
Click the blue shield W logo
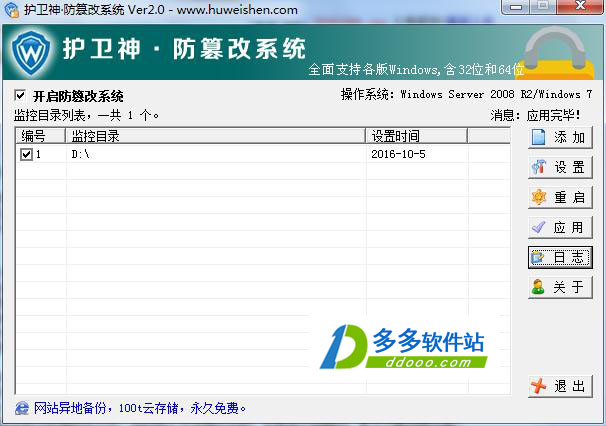point(31,52)
